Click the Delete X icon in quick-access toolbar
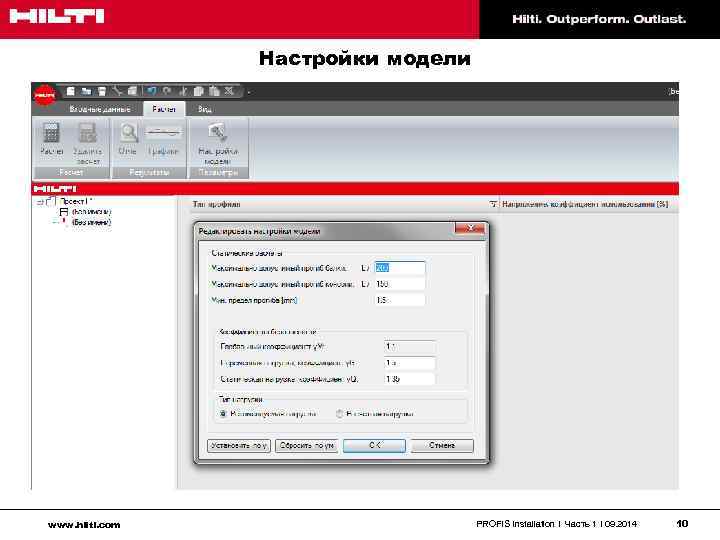Screen dimensions: 720x540 coord(229,91)
